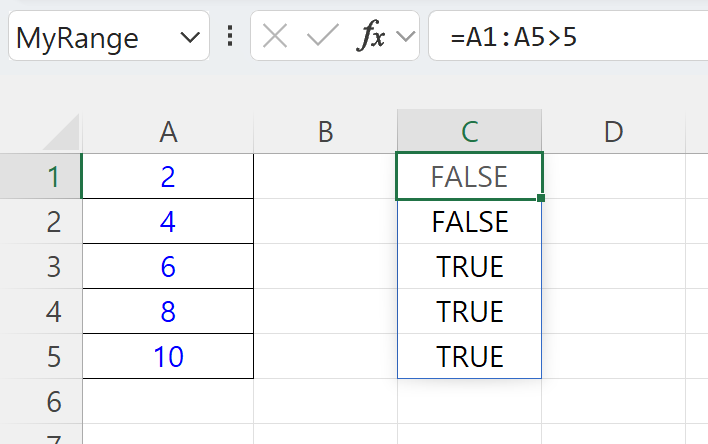Expand the dropdown arrow beside fx

coord(405,36)
